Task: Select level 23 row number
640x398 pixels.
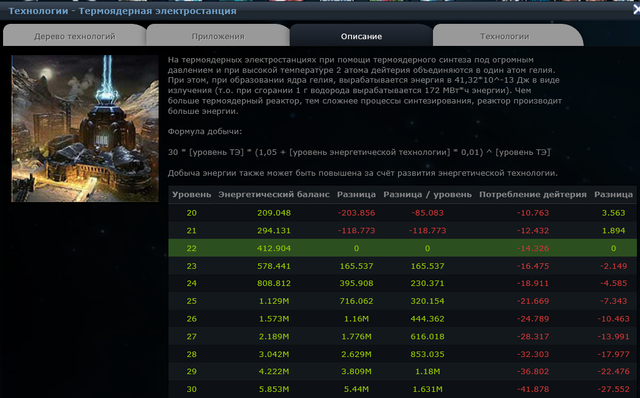Action: pos(191,266)
